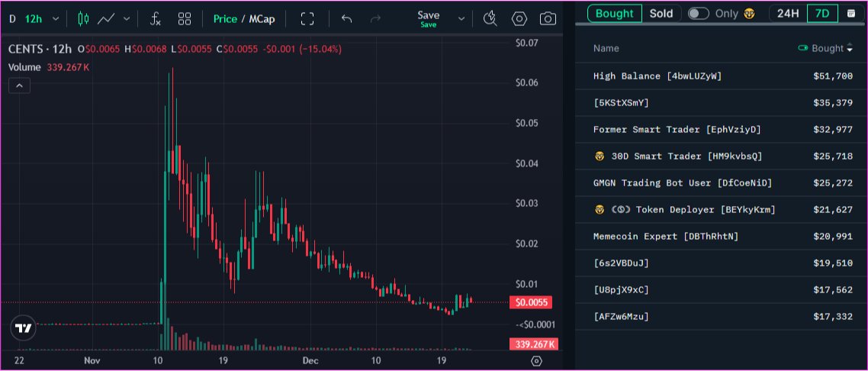The height and width of the screenshot is (371, 868).
Task: Click the Volume 339.267K indicator legend
Action: pos(49,67)
